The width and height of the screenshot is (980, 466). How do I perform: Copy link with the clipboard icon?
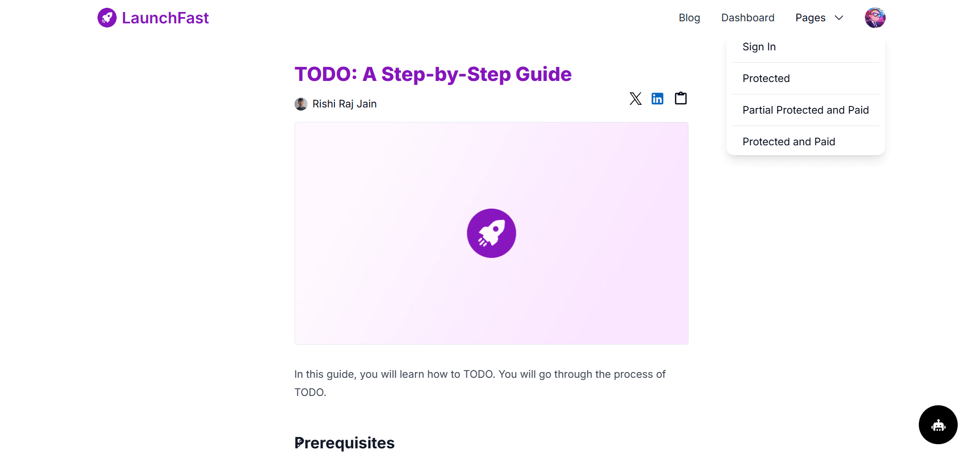tap(681, 98)
